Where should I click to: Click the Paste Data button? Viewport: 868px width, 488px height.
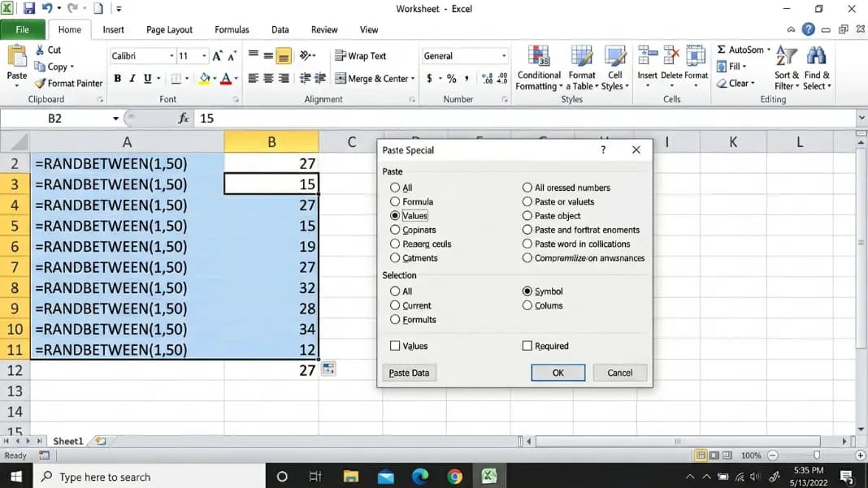point(409,373)
